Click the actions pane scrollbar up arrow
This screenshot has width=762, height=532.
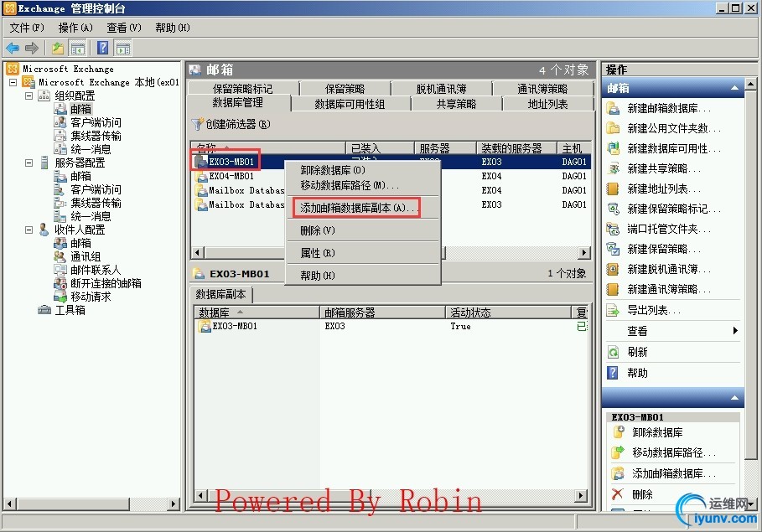pyautogui.click(x=751, y=84)
